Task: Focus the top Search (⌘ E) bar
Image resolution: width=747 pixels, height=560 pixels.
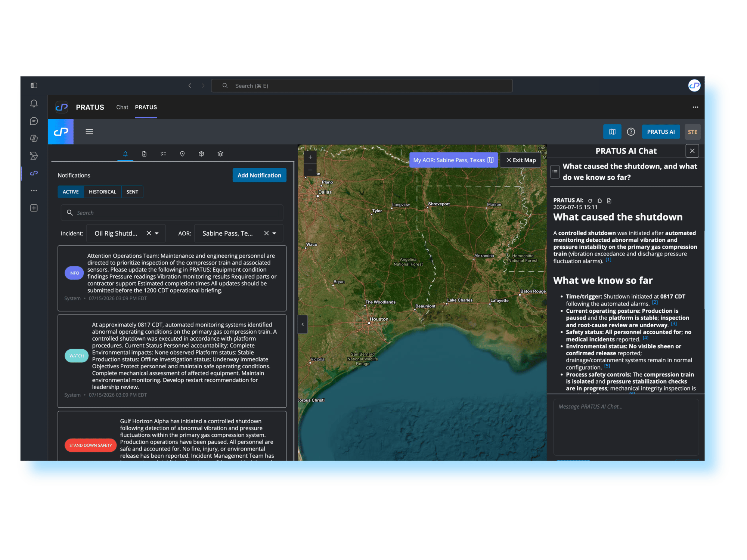Action: click(x=362, y=86)
